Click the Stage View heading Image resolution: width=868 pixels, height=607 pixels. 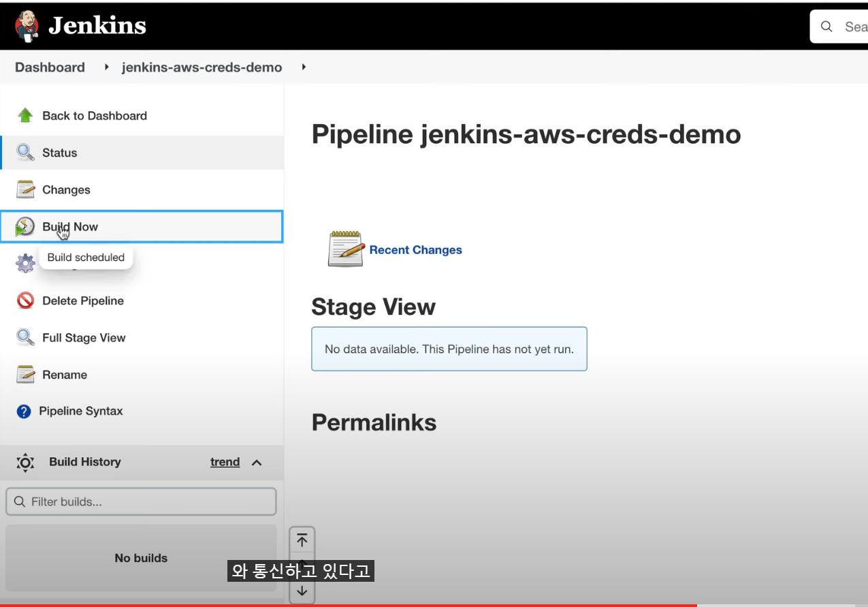point(373,307)
